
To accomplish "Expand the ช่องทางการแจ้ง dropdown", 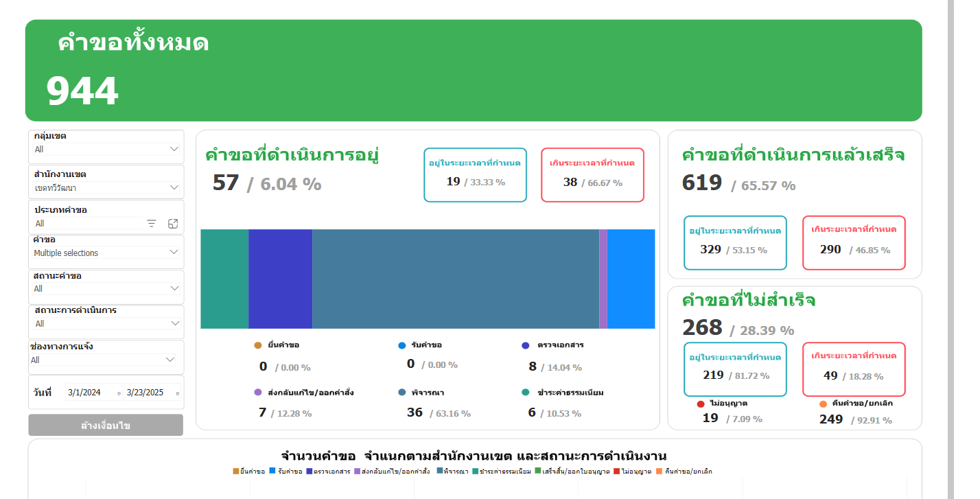I will pyautogui.click(x=170, y=360).
